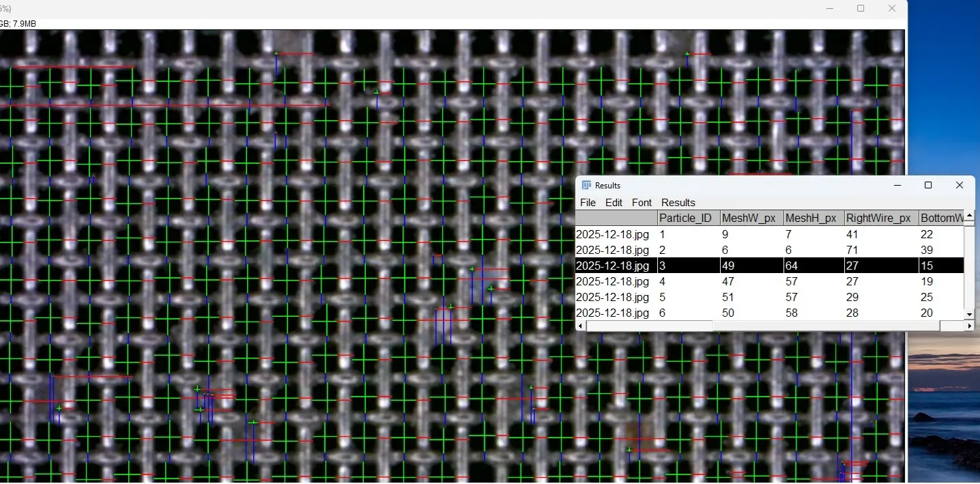This screenshot has width=980, height=484.
Task: Open the Font menu in Results window
Action: pos(642,203)
